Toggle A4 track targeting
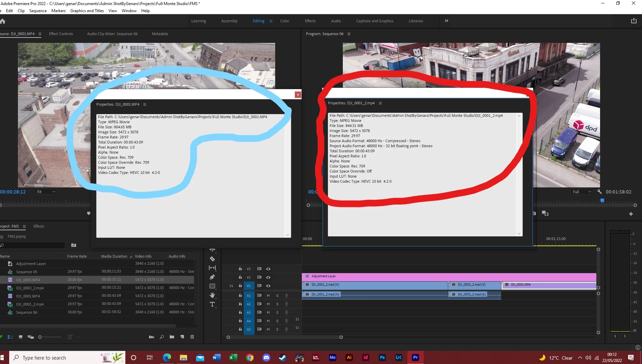 click(x=249, y=321)
